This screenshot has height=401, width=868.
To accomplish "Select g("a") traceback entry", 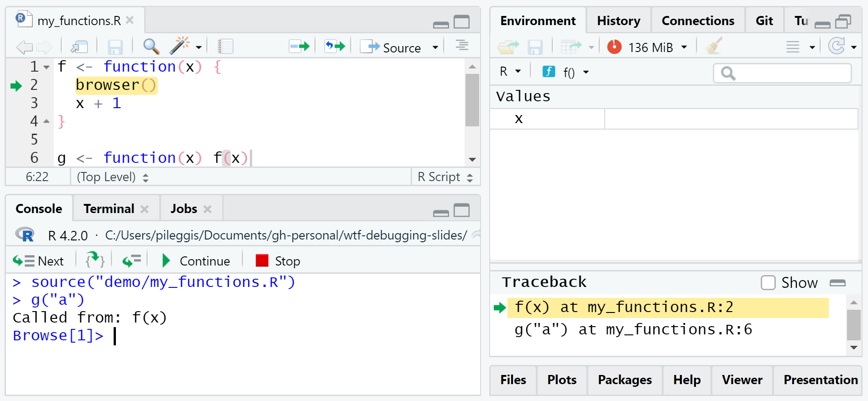I will click(x=633, y=329).
